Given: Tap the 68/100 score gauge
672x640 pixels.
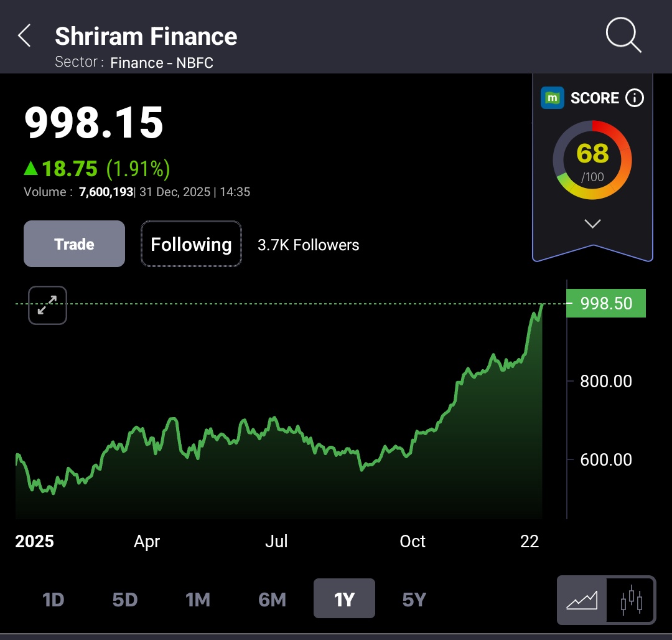Looking at the screenshot, I should coord(592,160).
